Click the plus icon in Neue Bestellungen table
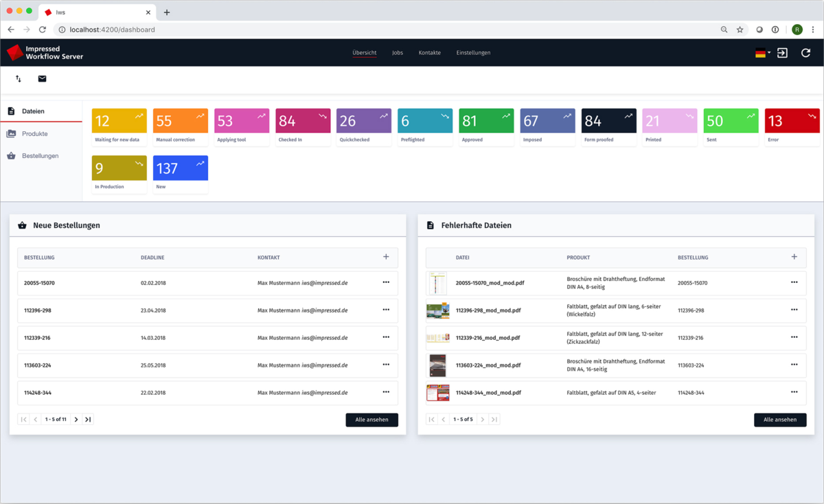The image size is (824, 504). (x=386, y=257)
